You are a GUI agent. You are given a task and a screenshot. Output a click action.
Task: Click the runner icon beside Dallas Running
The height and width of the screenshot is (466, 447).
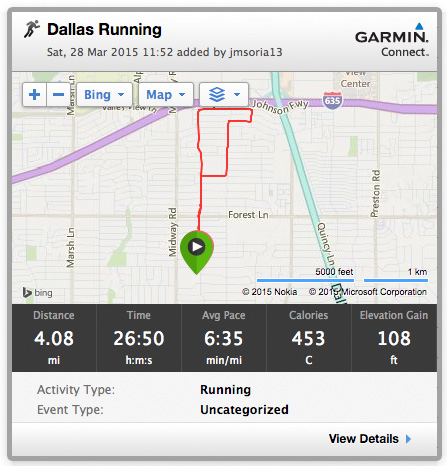(x=32, y=29)
